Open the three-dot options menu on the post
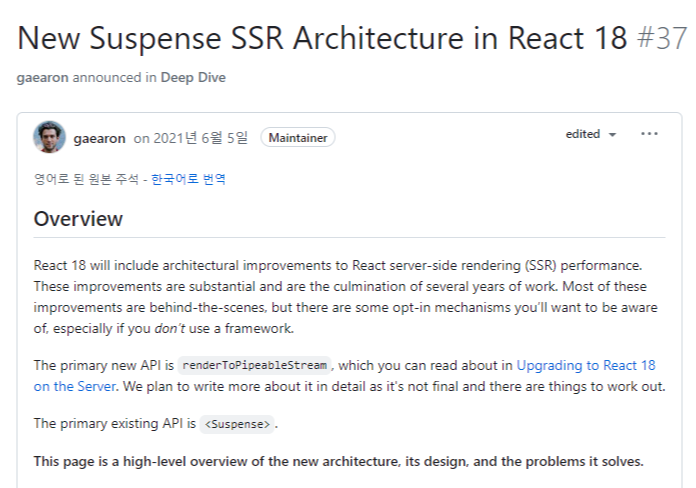Screen dimensions: 696x488 pos(649,134)
